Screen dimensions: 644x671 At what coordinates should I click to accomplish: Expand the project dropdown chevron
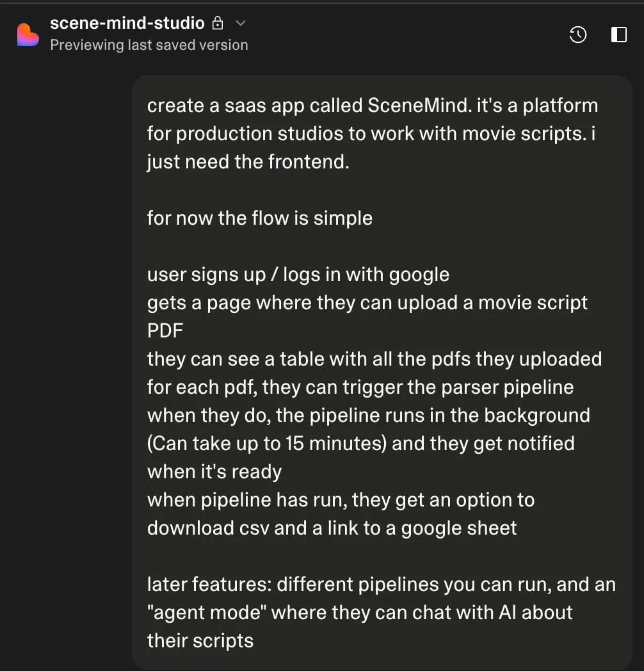point(241,24)
